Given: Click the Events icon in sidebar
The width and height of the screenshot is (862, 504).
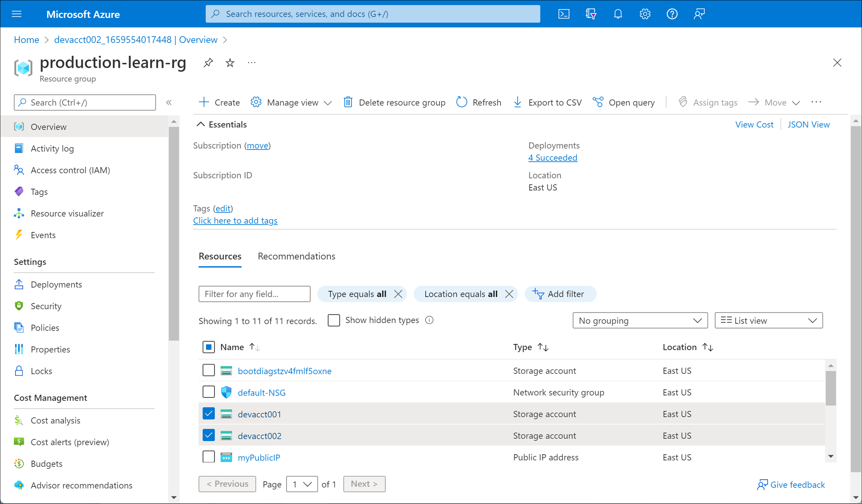Looking at the screenshot, I should (19, 235).
